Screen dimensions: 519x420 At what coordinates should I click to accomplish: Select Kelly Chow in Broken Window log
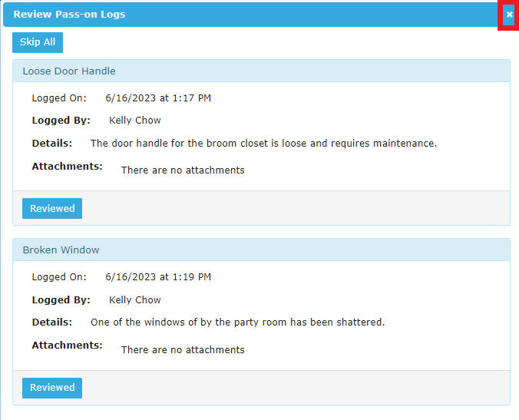point(134,300)
